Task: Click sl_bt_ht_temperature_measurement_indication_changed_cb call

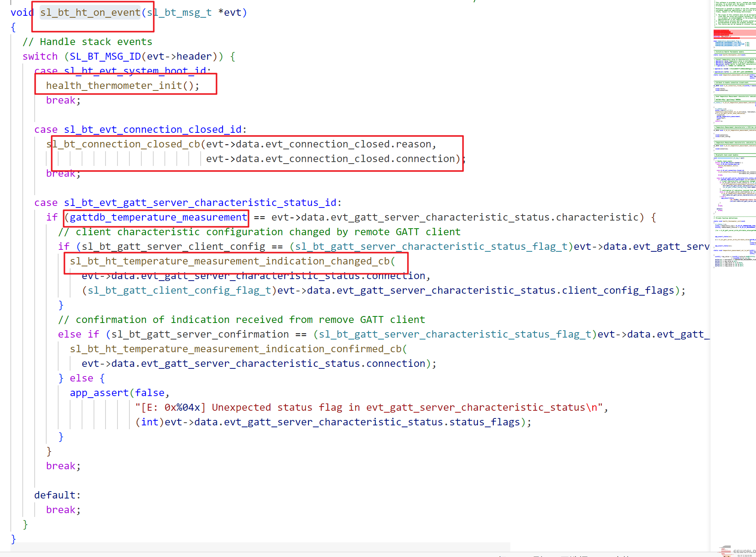Action: click(230, 261)
